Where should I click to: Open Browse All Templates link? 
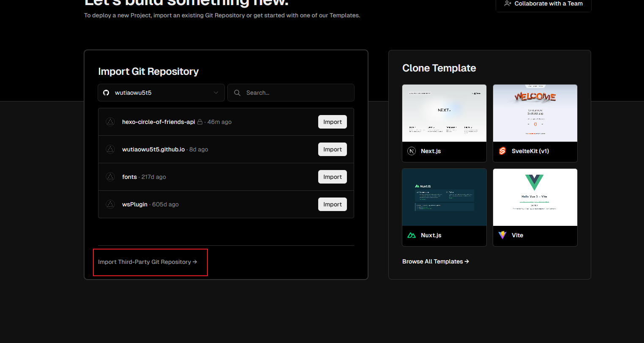pos(436,261)
